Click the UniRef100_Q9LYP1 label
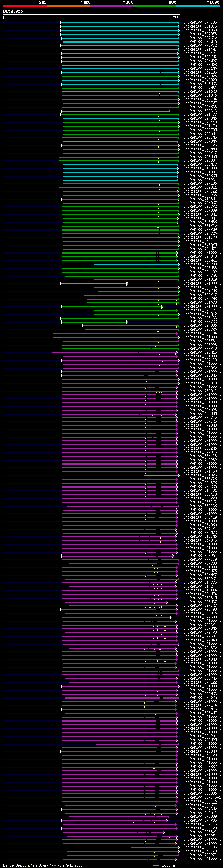Image resolution: width=223 pixels, height=868 pixels. point(200,53)
